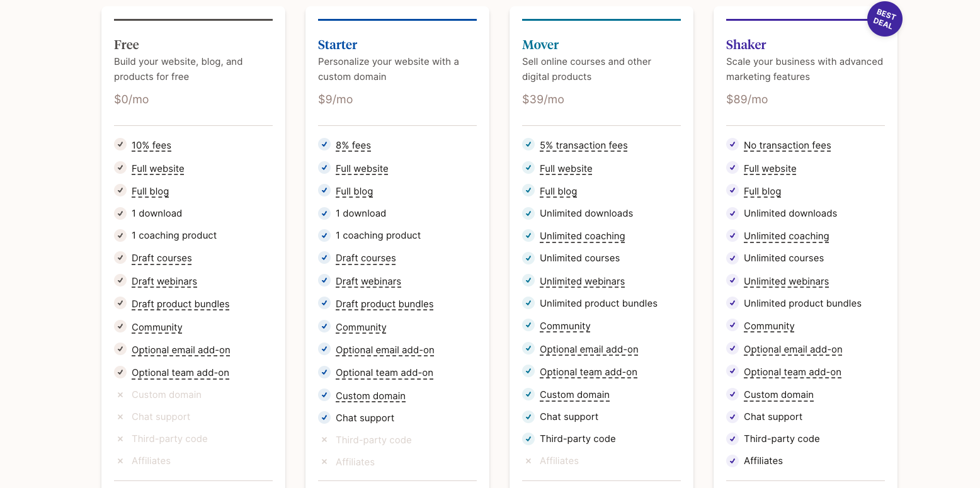This screenshot has width=980, height=488.
Task: Click the X icon beside Mover's Affiliates
Action: [528, 461]
